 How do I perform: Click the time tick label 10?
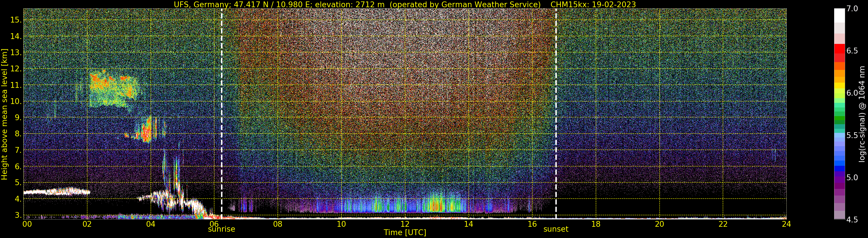tap(341, 224)
